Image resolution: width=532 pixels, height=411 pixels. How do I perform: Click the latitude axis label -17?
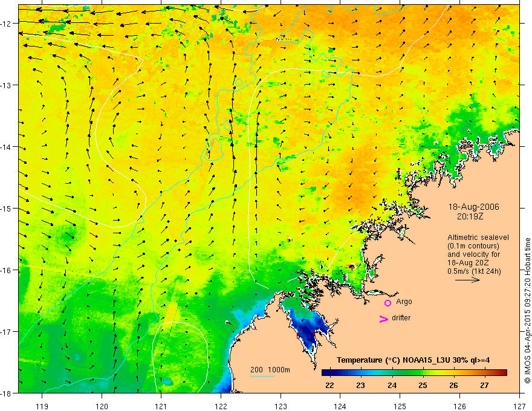pyautogui.click(x=7, y=332)
